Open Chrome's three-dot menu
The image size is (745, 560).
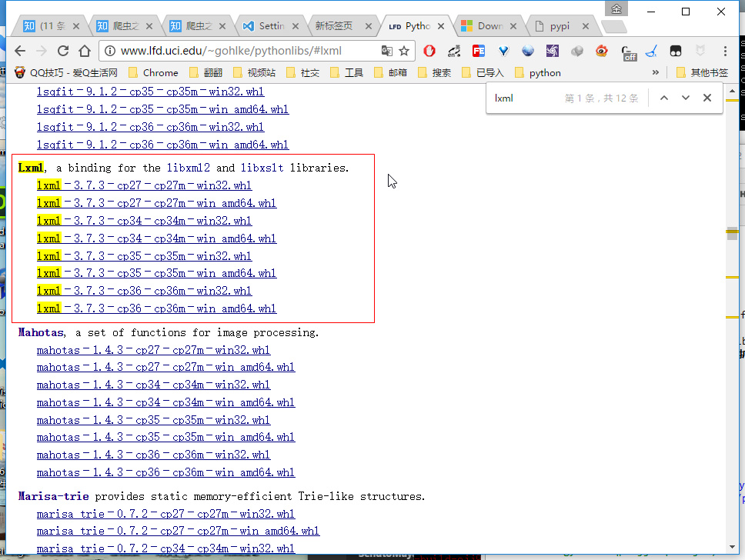tap(725, 51)
